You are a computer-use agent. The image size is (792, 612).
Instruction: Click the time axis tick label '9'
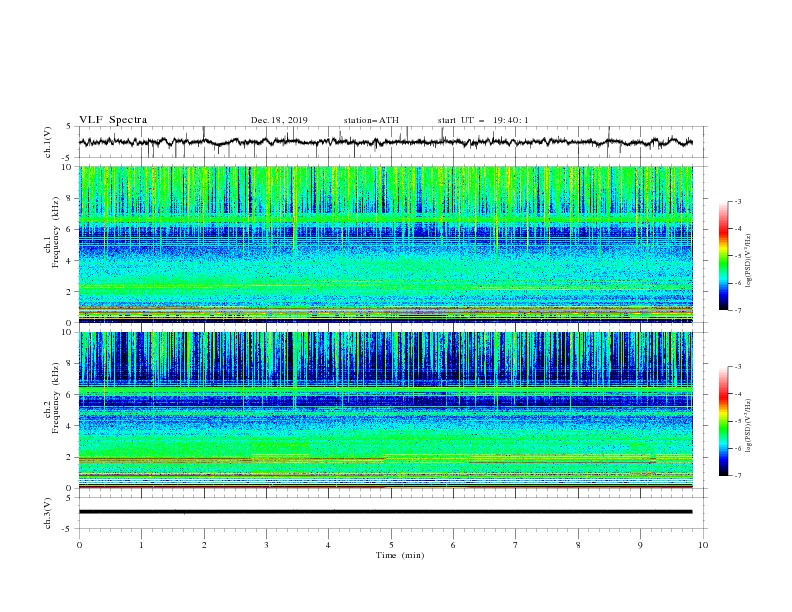pyautogui.click(x=640, y=545)
